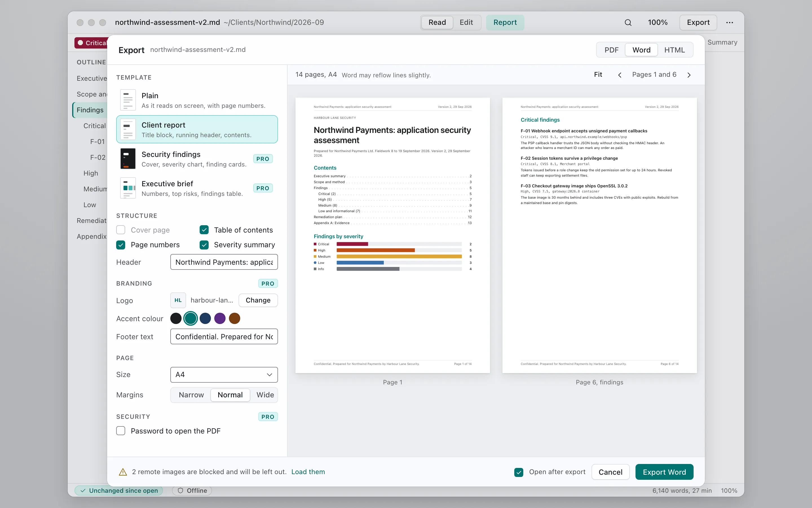This screenshot has height=508, width=812.
Task: Pick the black accent colour swatch
Action: click(x=176, y=319)
